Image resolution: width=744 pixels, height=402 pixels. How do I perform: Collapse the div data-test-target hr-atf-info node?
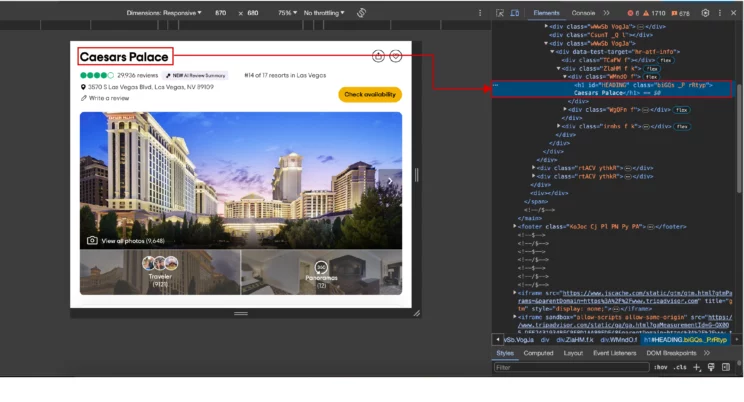[552, 52]
